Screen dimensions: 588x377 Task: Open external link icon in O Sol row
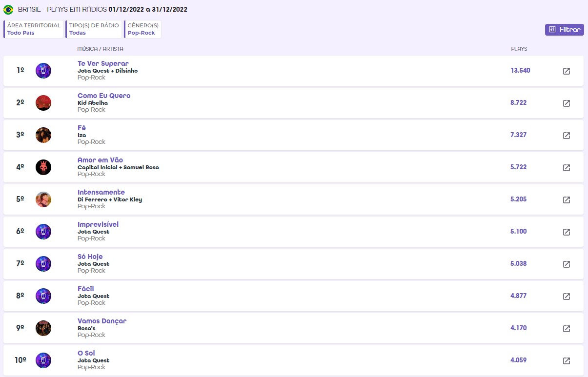tap(567, 361)
